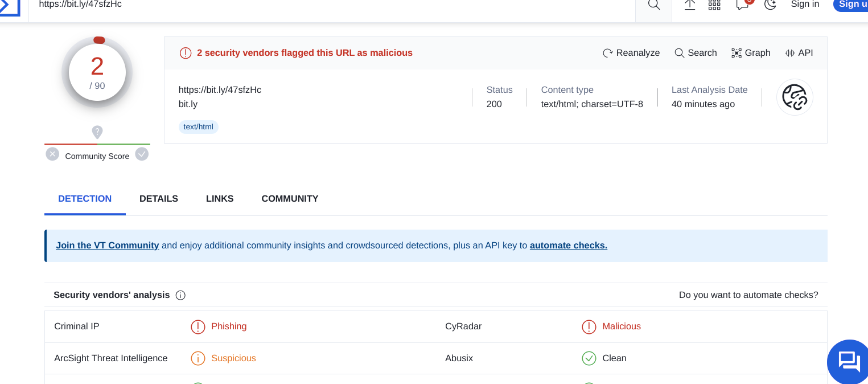This screenshot has height=384, width=868.
Task: Click 'Do you want to automate checks?' text
Action: (x=748, y=295)
